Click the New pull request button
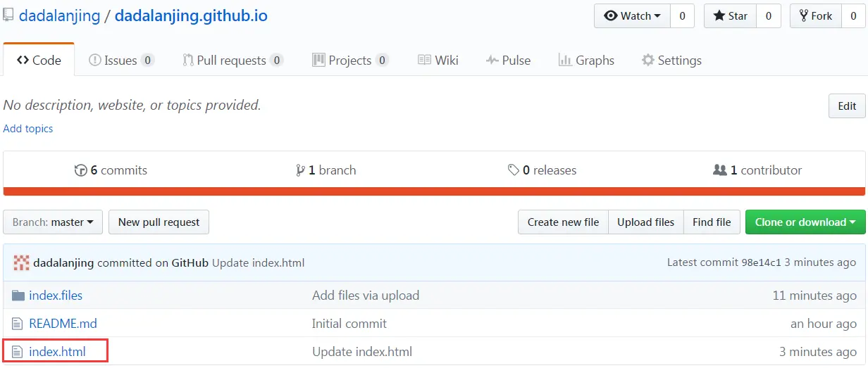Image resolution: width=868 pixels, height=368 pixels. click(x=159, y=222)
